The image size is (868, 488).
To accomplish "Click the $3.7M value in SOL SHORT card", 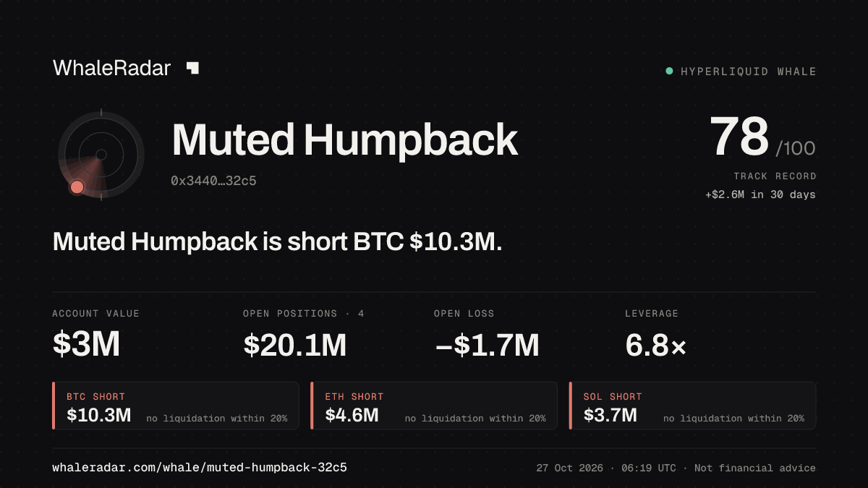I will point(610,415).
